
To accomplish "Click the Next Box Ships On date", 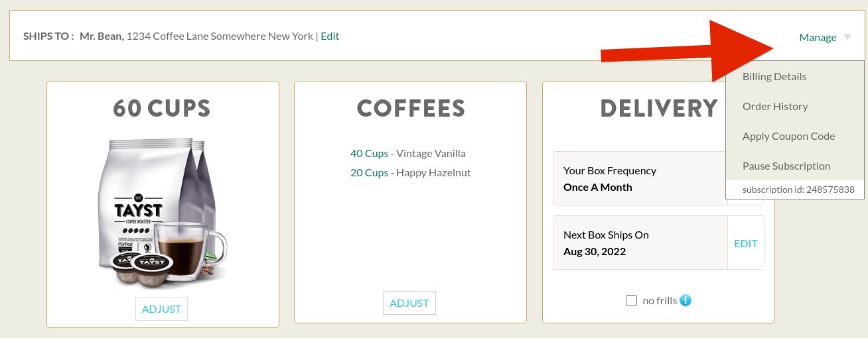I will click(595, 252).
